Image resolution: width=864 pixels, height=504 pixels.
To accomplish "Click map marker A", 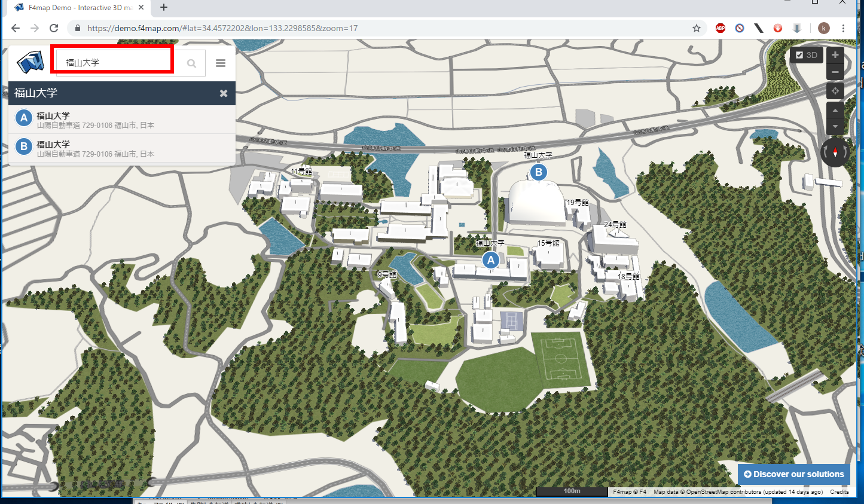I will [x=491, y=260].
